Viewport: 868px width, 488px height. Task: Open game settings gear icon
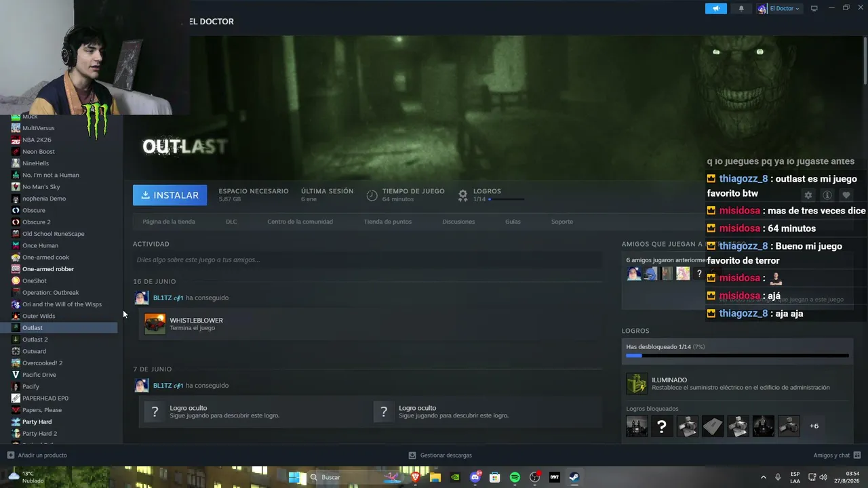pos(808,195)
